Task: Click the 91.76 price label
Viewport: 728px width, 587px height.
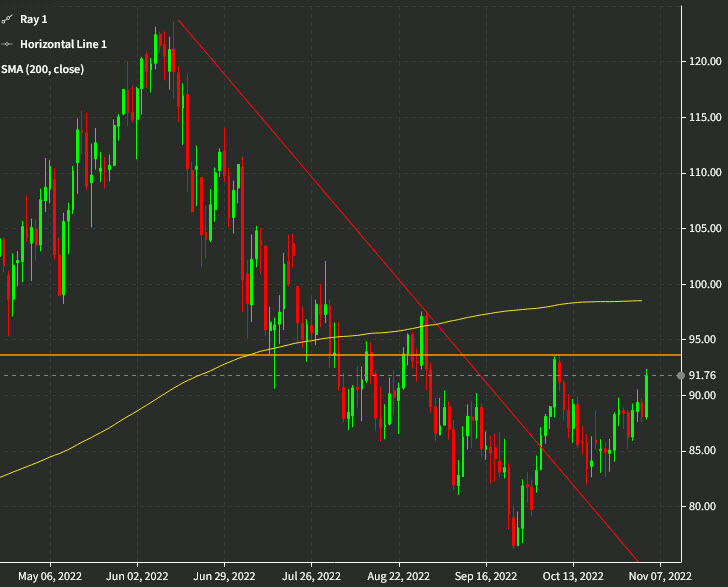Action: pos(702,375)
